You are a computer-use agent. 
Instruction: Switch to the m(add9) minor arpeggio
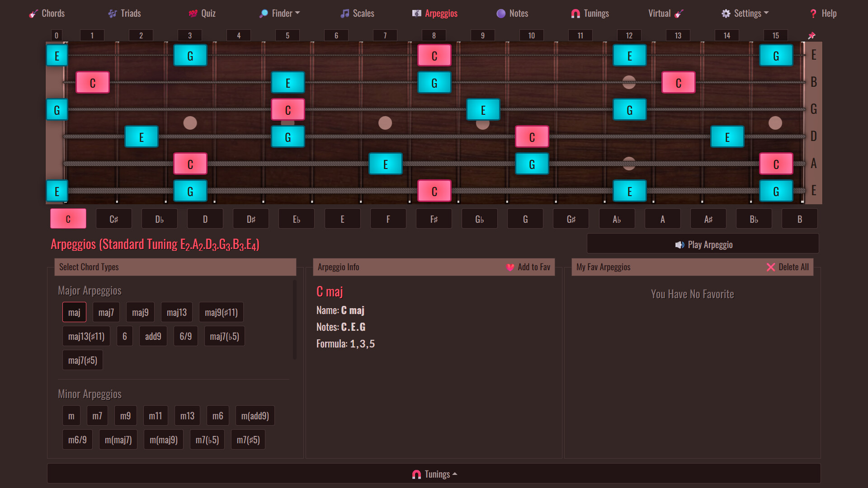click(255, 415)
